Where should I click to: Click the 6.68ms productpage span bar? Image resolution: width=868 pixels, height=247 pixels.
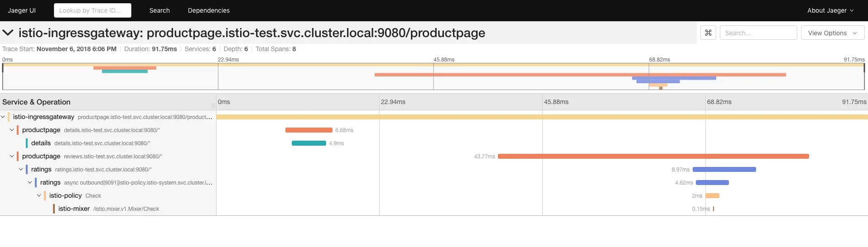pos(309,130)
